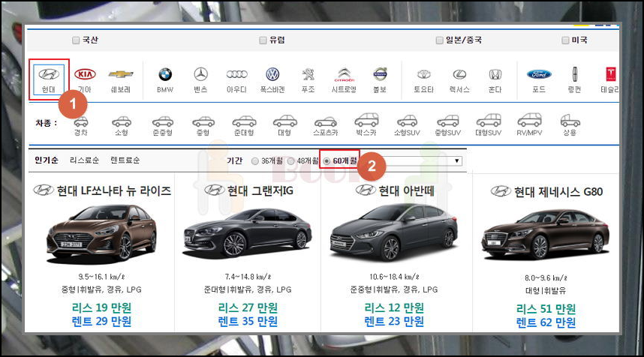Select the 60개월 period radio button
The height and width of the screenshot is (357, 644).
point(327,161)
